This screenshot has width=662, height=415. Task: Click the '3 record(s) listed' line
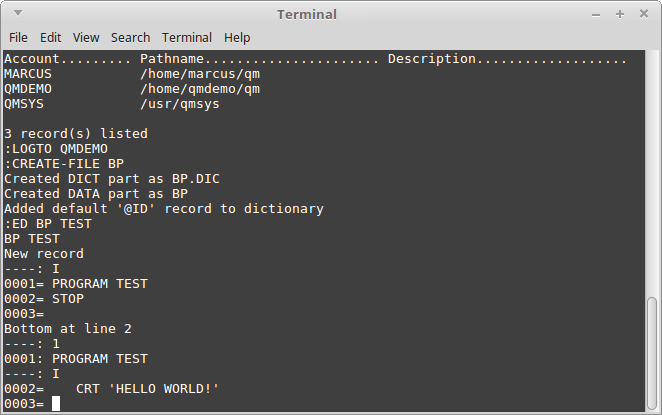[x=76, y=134]
